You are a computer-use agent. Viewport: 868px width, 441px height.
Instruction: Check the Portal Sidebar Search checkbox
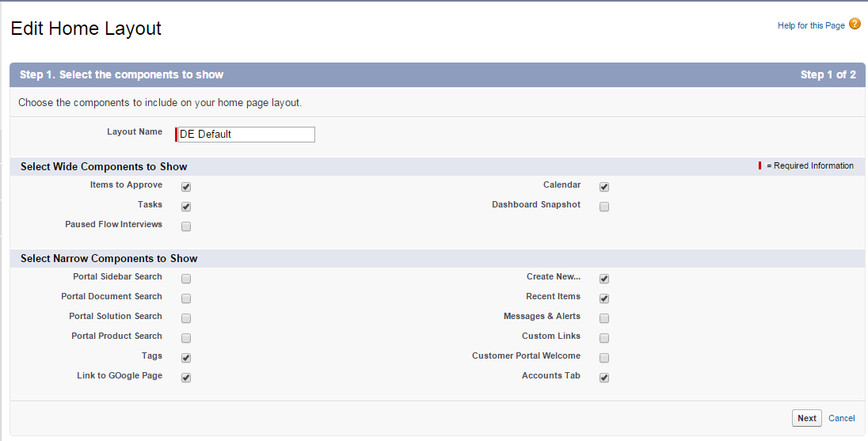click(186, 279)
